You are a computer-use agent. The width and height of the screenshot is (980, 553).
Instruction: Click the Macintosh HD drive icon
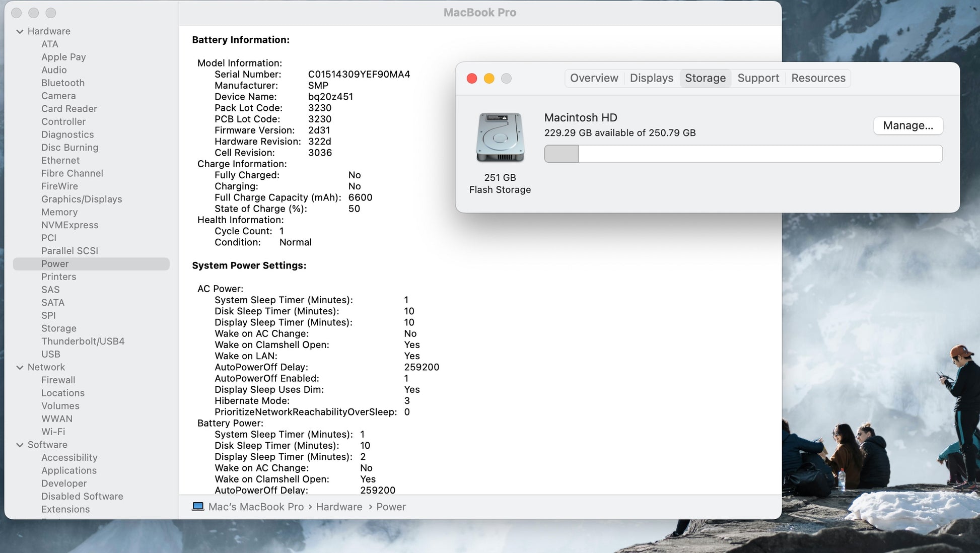(500, 137)
